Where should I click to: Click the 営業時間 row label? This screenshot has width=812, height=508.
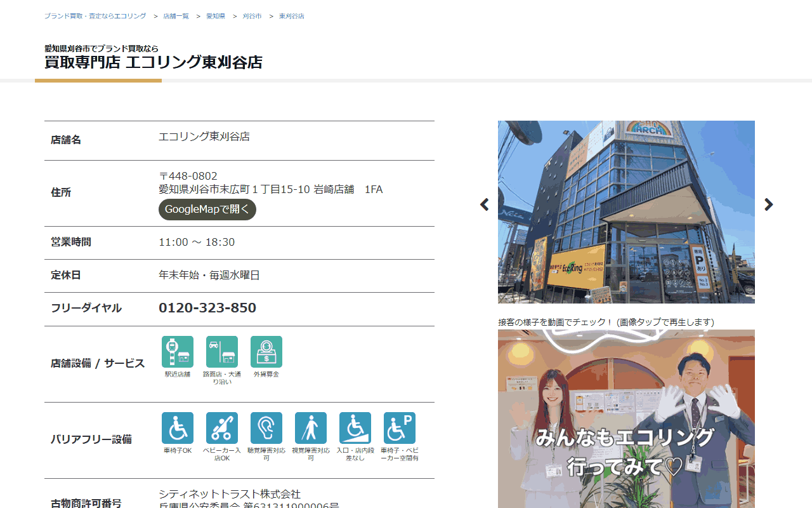click(x=71, y=242)
